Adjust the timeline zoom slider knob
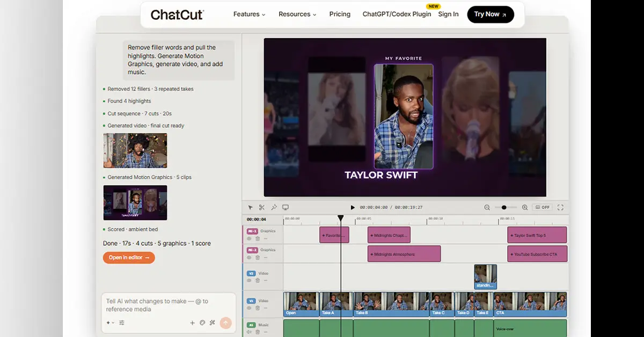 click(x=504, y=207)
